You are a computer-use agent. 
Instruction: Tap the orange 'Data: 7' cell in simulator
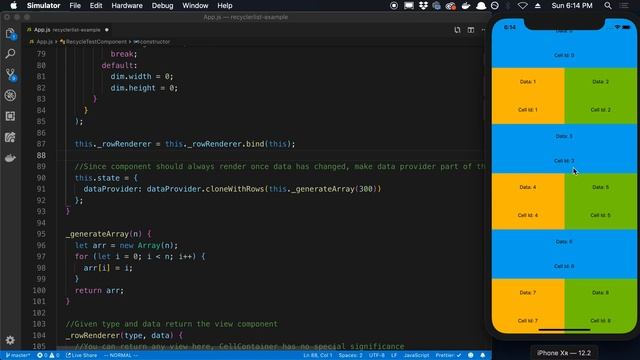pos(528,306)
